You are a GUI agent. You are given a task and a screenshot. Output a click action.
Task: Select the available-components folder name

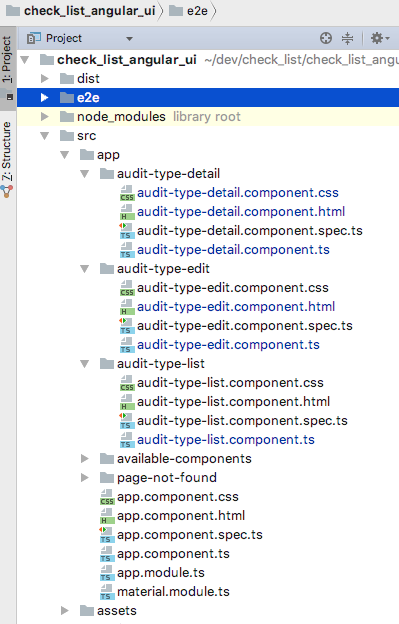click(x=184, y=458)
